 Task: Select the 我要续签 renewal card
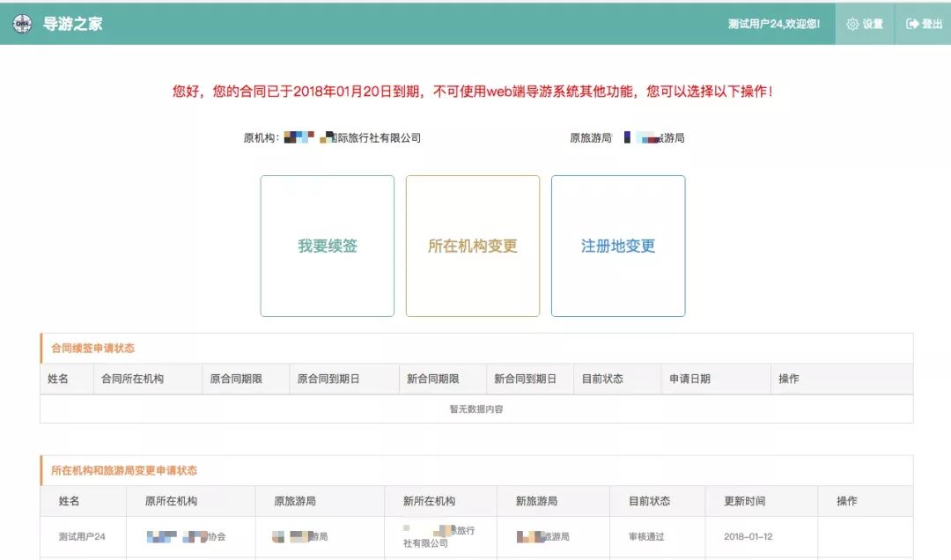click(325, 246)
